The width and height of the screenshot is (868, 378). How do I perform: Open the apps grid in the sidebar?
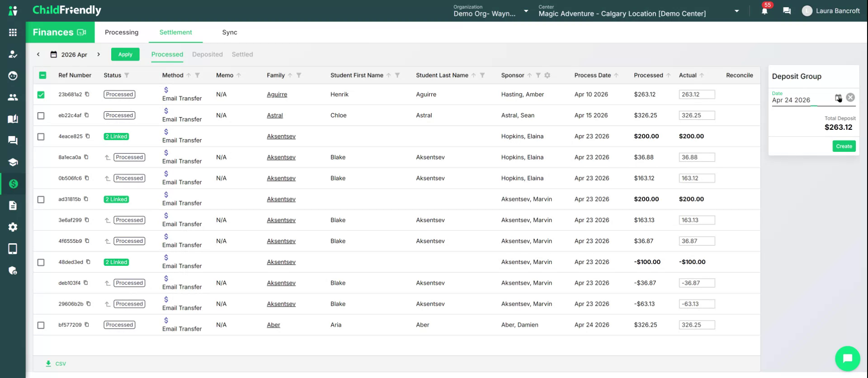pos(13,33)
